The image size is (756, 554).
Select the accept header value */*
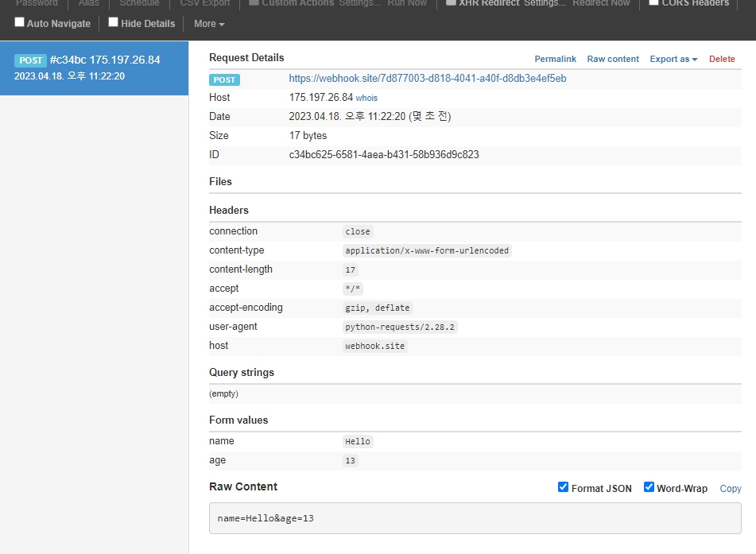pyautogui.click(x=352, y=289)
